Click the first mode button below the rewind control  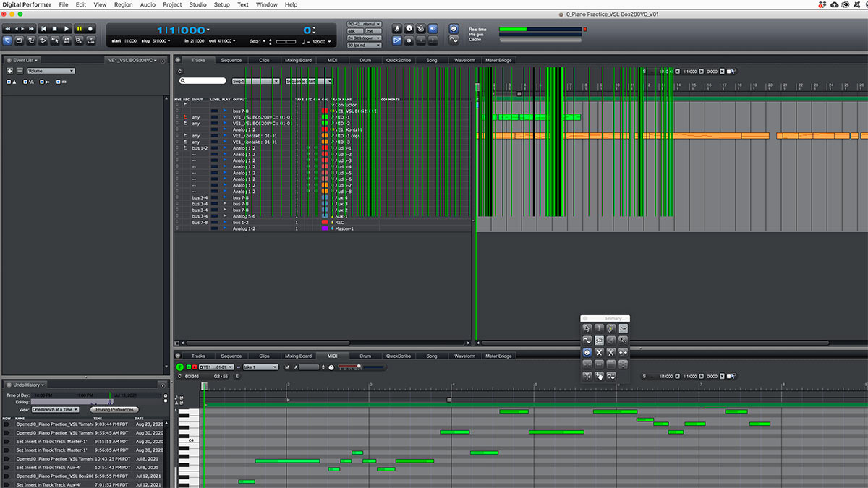click(8, 40)
